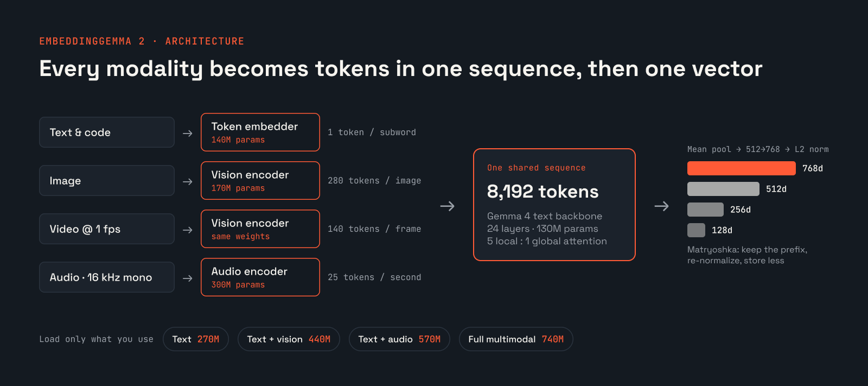Select the Vision encoder same weights box
This screenshot has width=868, height=386.
pyautogui.click(x=260, y=229)
